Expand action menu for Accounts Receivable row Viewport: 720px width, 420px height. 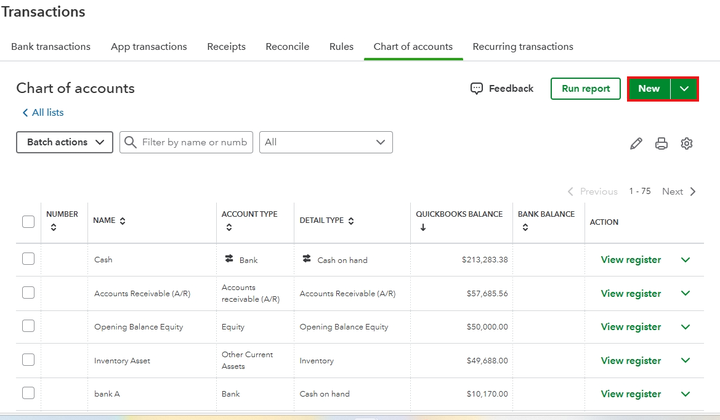(686, 293)
